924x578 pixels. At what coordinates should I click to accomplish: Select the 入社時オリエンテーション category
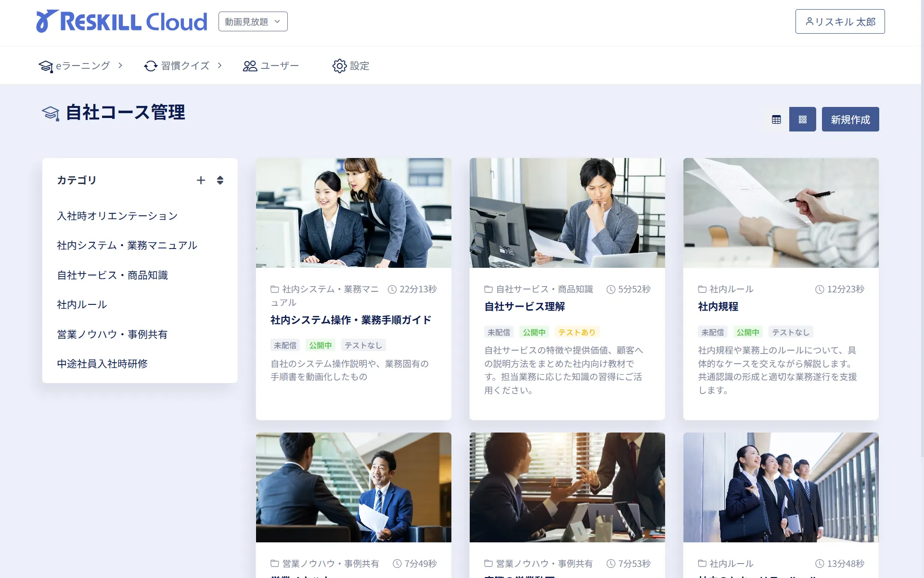117,216
